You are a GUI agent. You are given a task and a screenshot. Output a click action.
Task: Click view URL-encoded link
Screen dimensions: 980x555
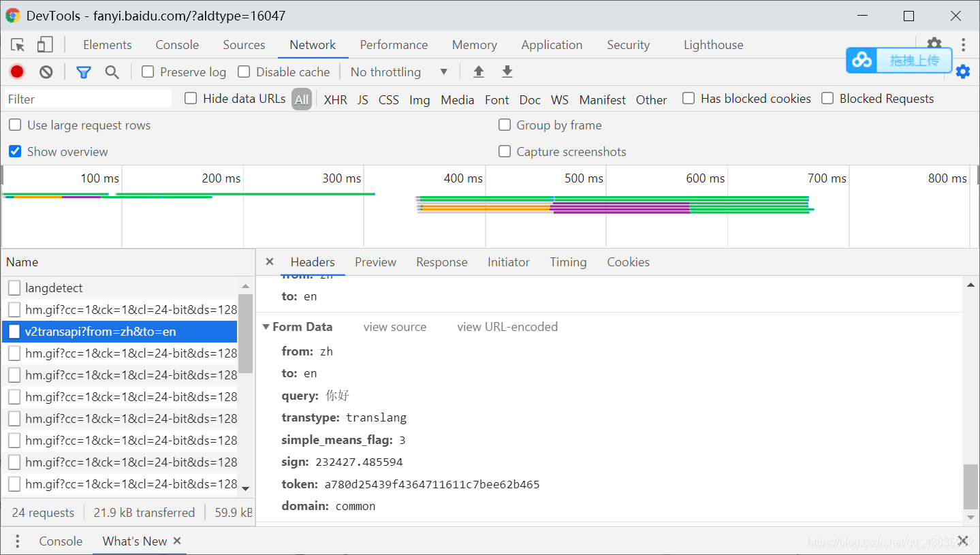point(507,327)
